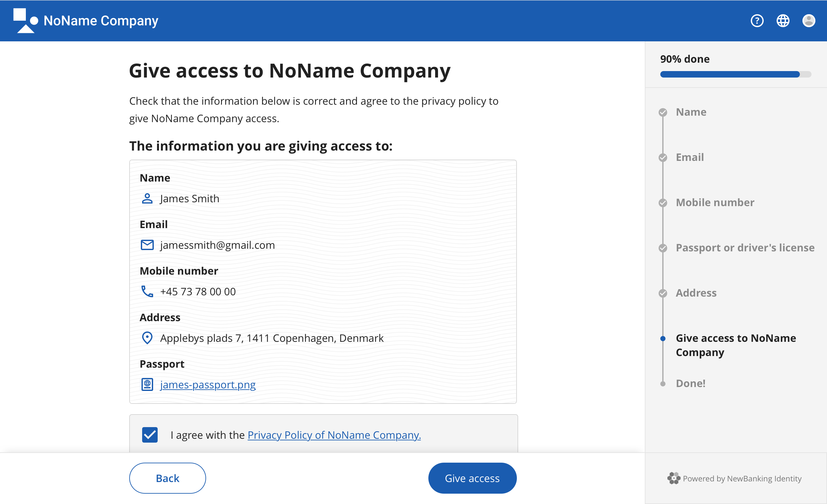This screenshot has width=827, height=504.
Task: Click the envelope icon next to email
Action: click(x=147, y=245)
